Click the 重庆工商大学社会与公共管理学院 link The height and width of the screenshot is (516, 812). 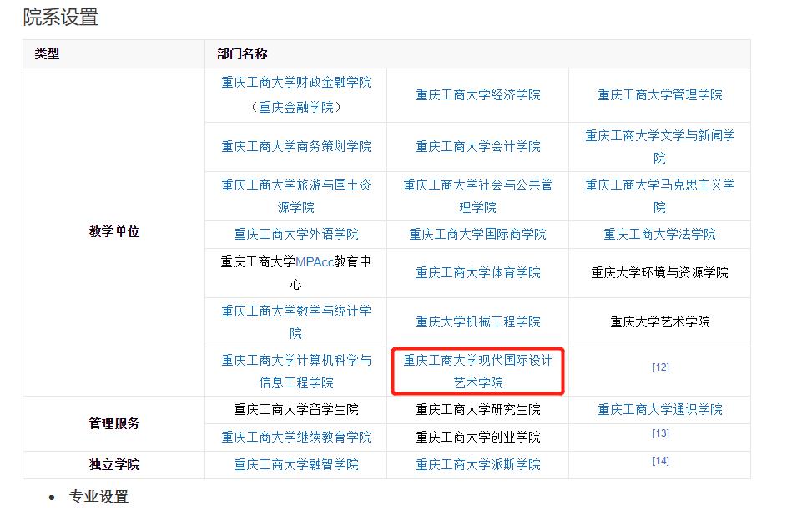[x=477, y=196]
